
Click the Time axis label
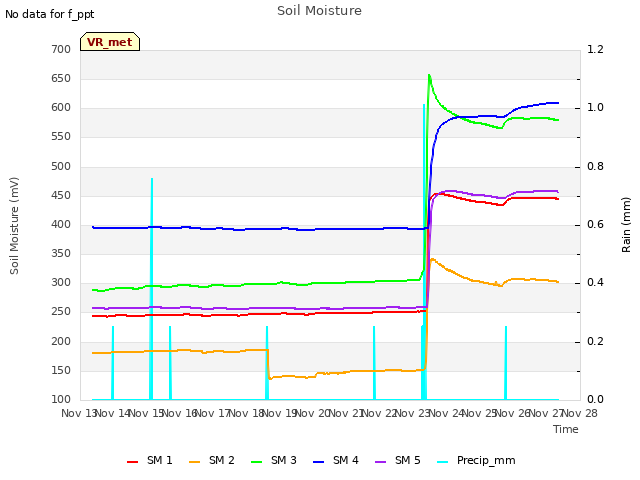(x=566, y=429)
